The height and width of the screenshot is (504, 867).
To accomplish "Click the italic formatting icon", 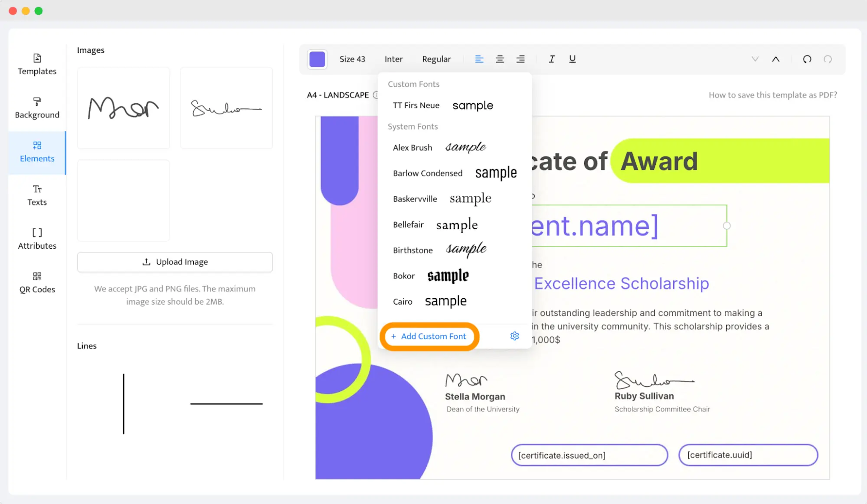I will pyautogui.click(x=551, y=59).
